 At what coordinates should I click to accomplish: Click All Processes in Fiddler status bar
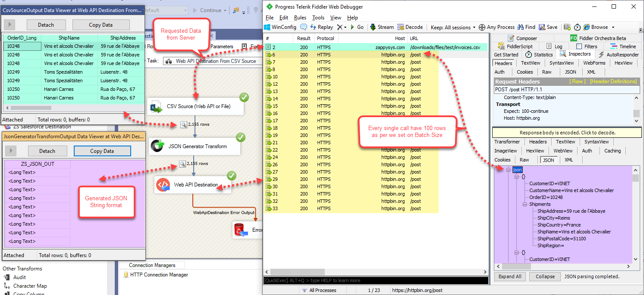point(319,290)
